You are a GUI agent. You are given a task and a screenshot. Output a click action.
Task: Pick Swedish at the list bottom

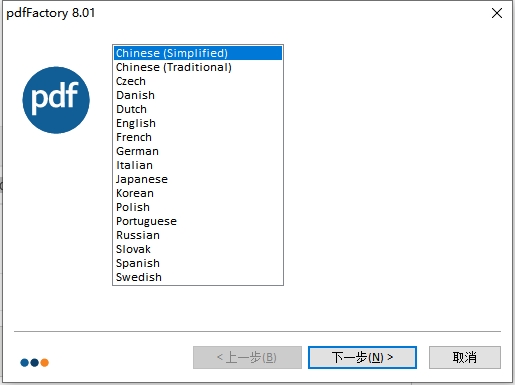point(198,277)
